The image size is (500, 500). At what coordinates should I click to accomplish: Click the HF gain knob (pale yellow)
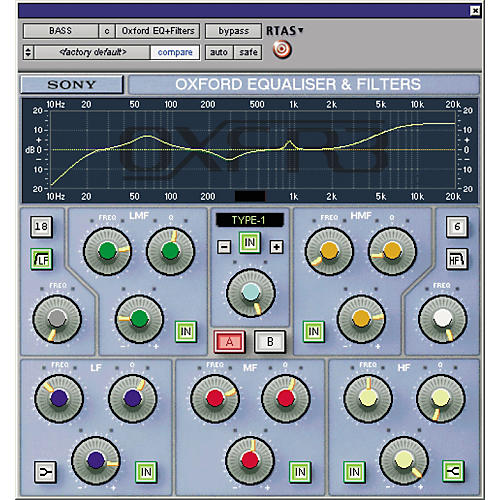point(404,461)
